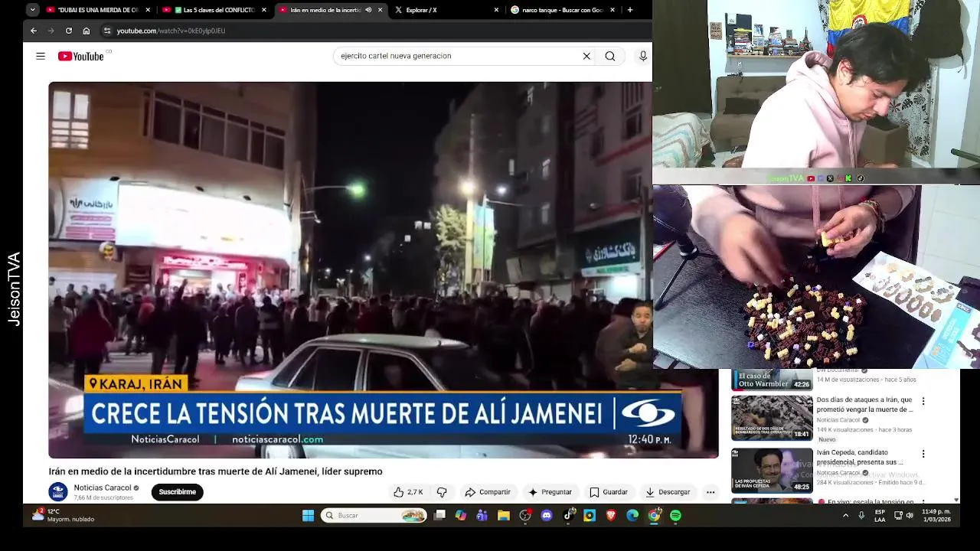This screenshot has height=551, width=980.
Task: Switch the ESP LAA keyboard language
Action: tap(880, 516)
